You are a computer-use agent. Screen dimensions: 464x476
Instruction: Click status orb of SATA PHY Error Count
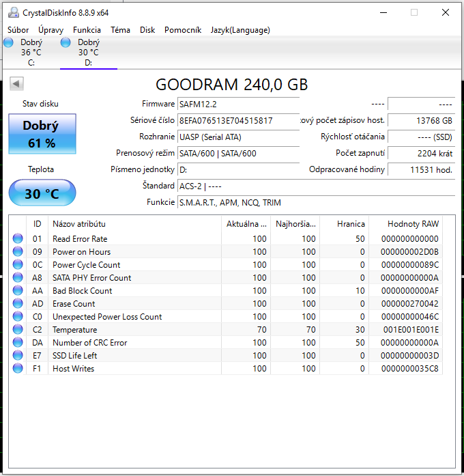click(x=18, y=277)
